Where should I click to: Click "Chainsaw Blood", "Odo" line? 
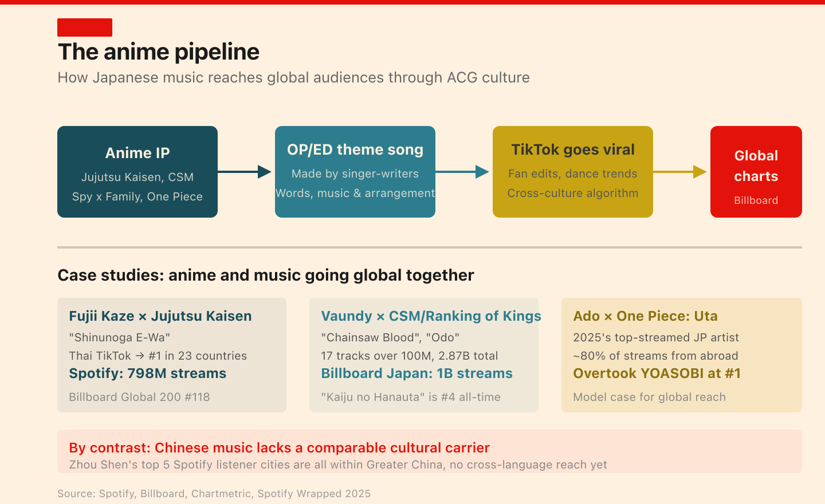click(391, 337)
